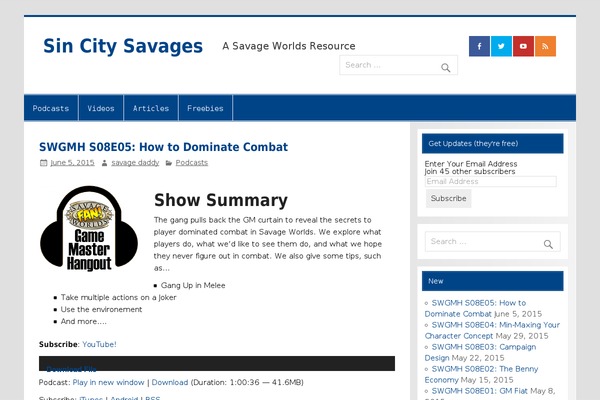Open the RSS feed icon
Screen dimensions: 600x400
[546, 46]
